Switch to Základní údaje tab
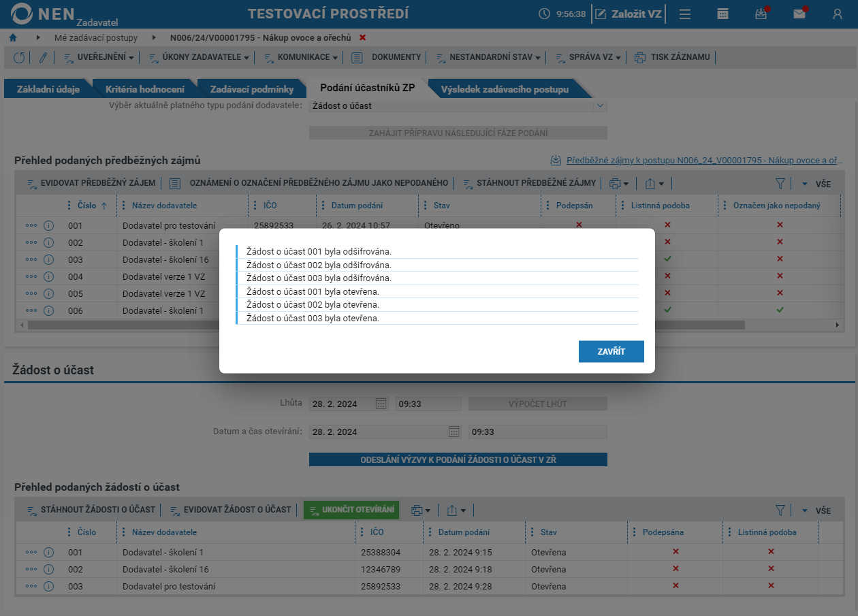858x616 pixels. coord(48,89)
